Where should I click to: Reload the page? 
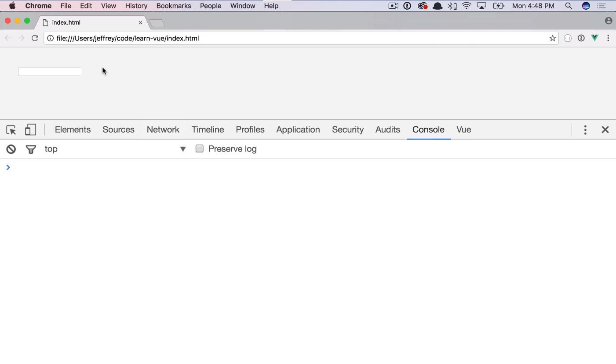click(x=35, y=38)
